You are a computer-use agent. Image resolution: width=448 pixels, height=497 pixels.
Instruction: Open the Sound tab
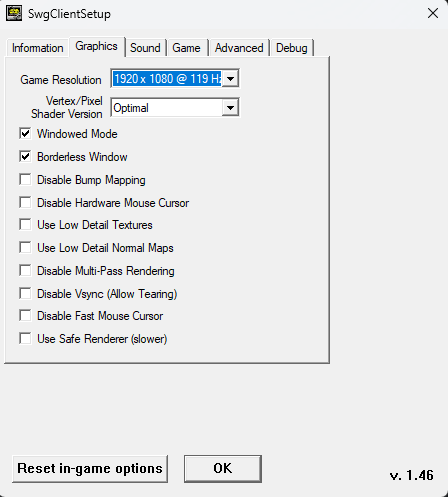point(145,48)
